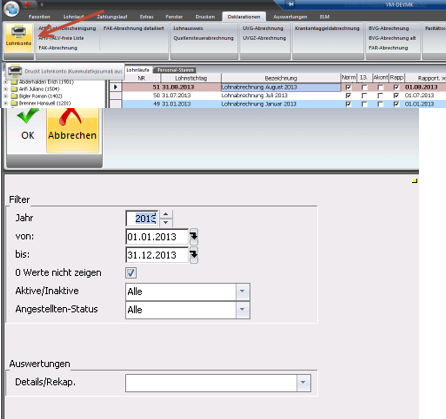
Task: Click the Lohnkonto printer icon in the ribbon
Action: coord(18,32)
